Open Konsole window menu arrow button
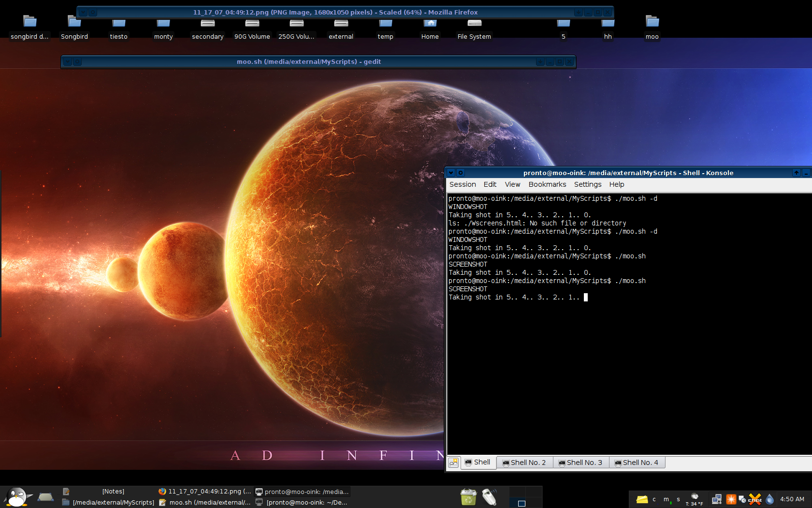This screenshot has width=812, height=508. (x=451, y=173)
